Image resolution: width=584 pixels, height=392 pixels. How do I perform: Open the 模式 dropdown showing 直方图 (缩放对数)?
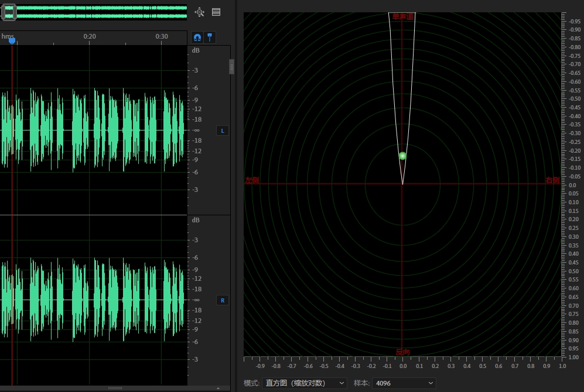pyautogui.click(x=305, y=383)
